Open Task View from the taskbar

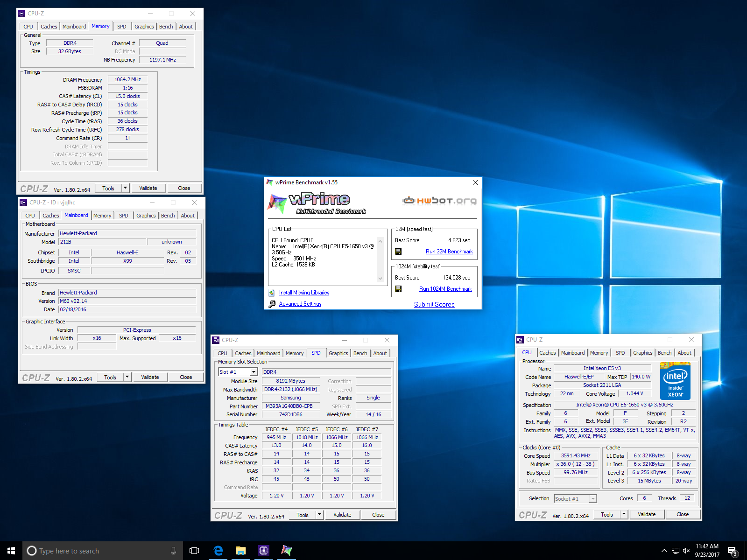coord(194,551)
